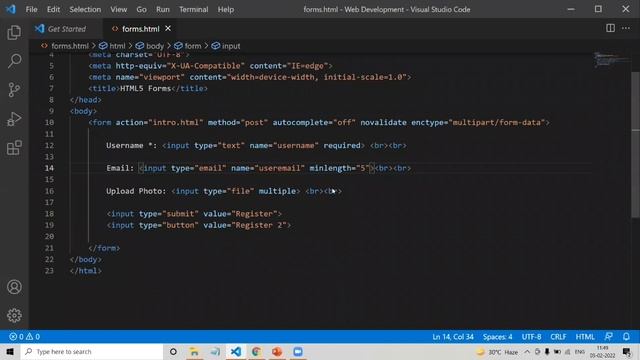Open the Terminal menu
This screenshot has width=640, height=360.
tap(193, 9)
